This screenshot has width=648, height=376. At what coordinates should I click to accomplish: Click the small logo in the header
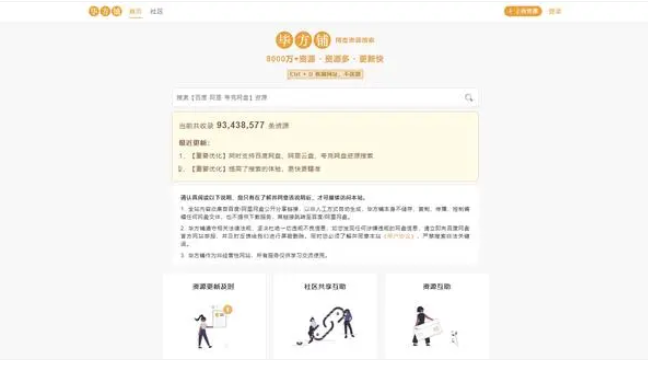(105, 11)
